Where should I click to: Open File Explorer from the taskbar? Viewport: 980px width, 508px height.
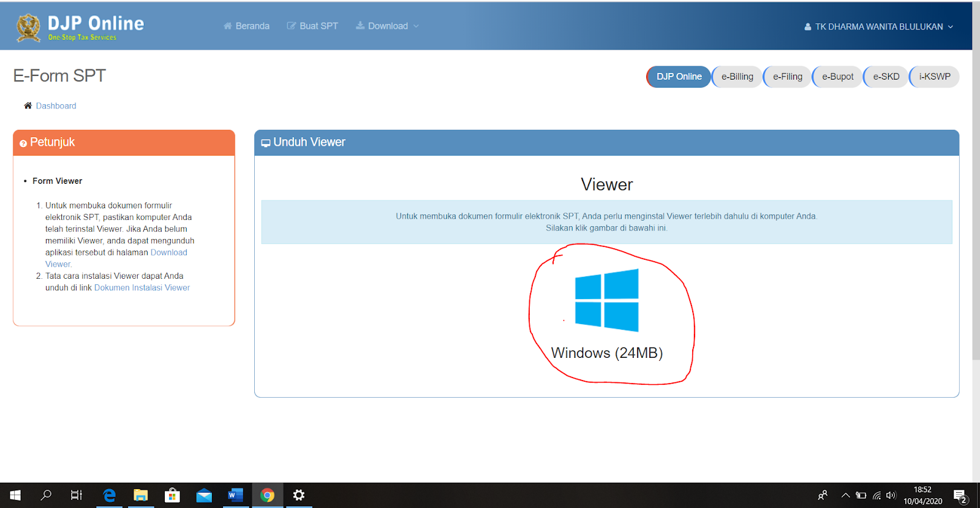point(141,495)
